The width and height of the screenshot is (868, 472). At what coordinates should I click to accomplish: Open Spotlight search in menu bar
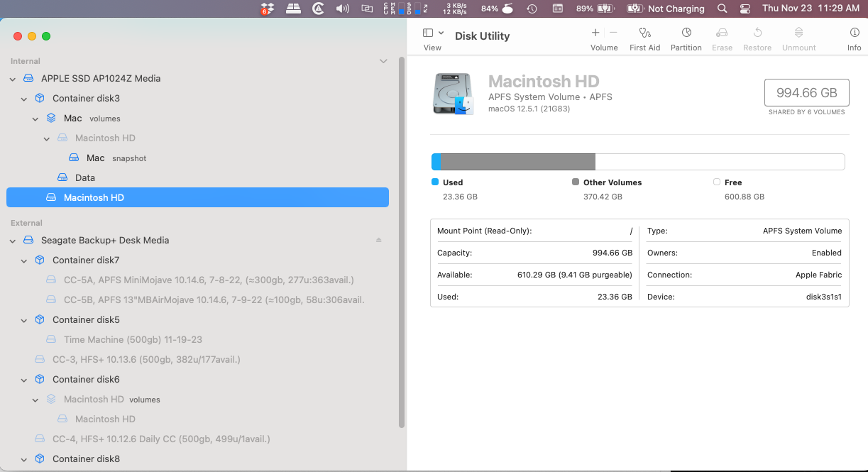723,9
